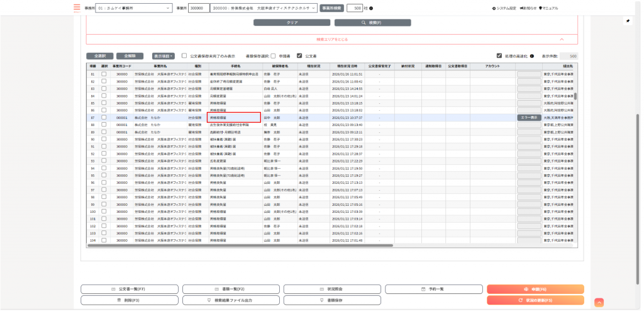Expand the 表示項目 column dropdown

click(163, 55)
